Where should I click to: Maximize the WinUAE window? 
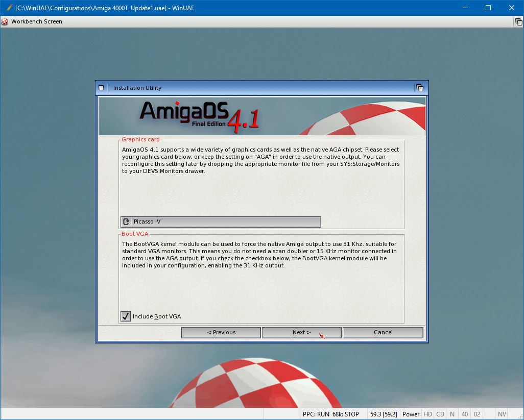click(x=488, y=8)
